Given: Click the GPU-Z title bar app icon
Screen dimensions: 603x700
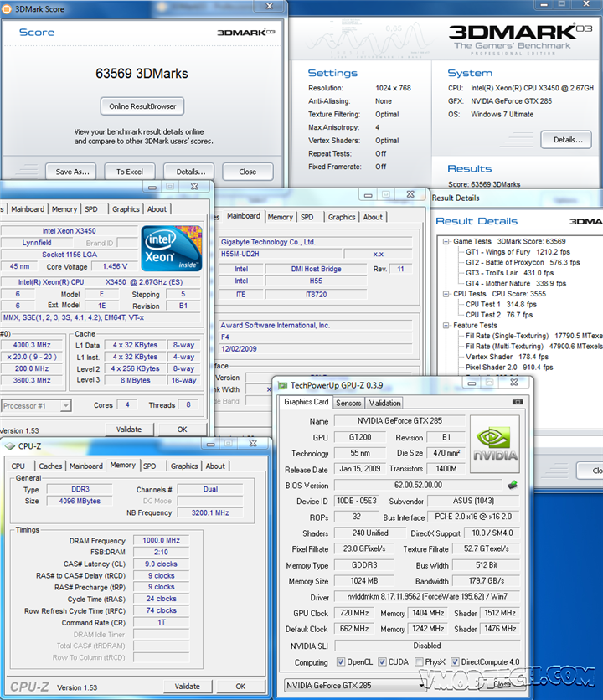Looking at the screenshot, I should [282, 385].
